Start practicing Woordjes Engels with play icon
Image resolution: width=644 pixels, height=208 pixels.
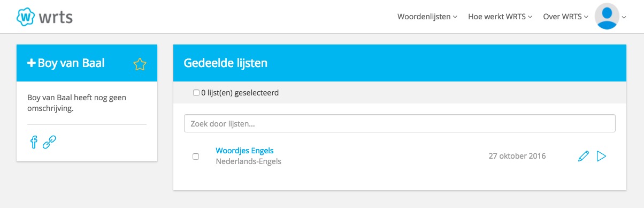(x=601, y=156)
